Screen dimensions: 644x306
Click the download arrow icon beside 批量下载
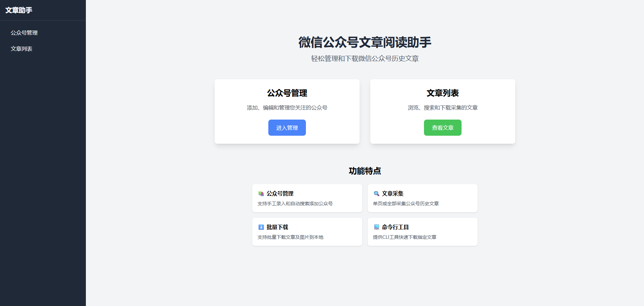[261, 227]
